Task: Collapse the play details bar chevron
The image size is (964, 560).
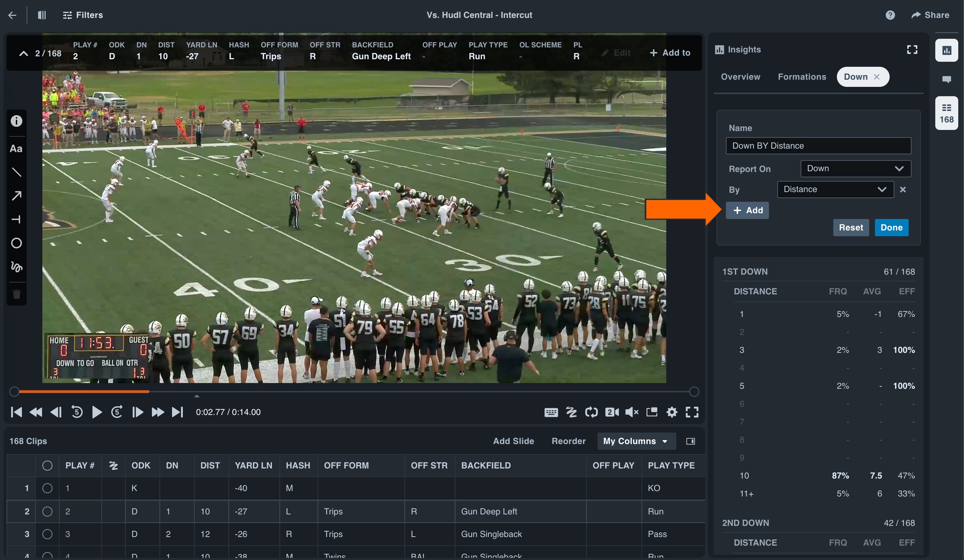Action: 23,53
